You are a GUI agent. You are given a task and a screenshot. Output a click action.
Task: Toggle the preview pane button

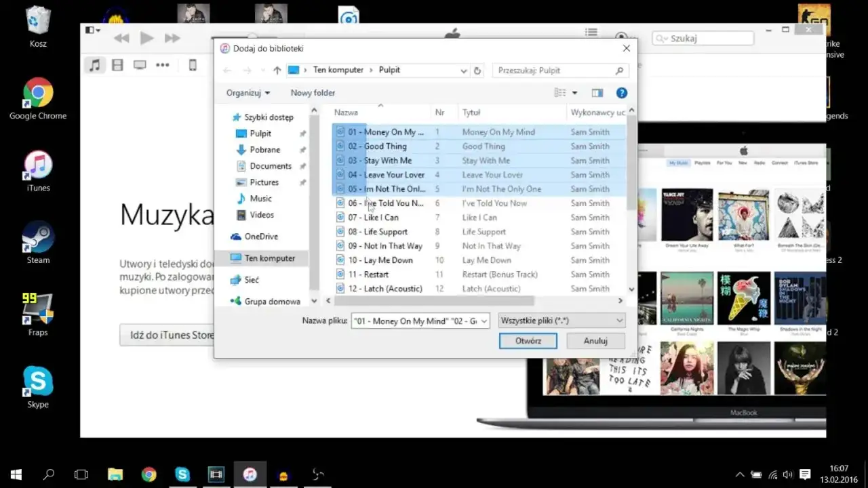coord(597,93)
